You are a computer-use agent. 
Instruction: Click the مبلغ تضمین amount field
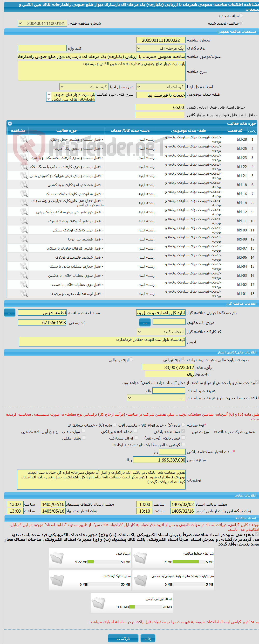[159, 460]
